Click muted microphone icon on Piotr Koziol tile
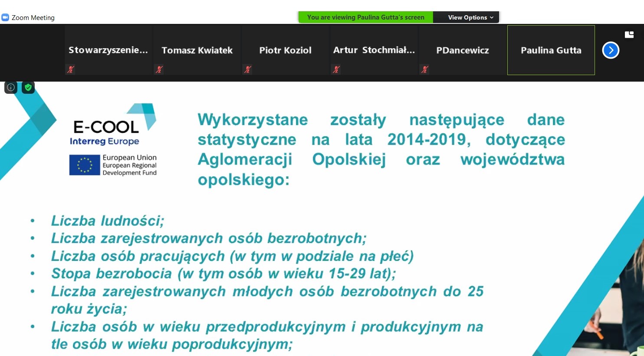The height and width of the screenshot is (356, 644). 248,69
